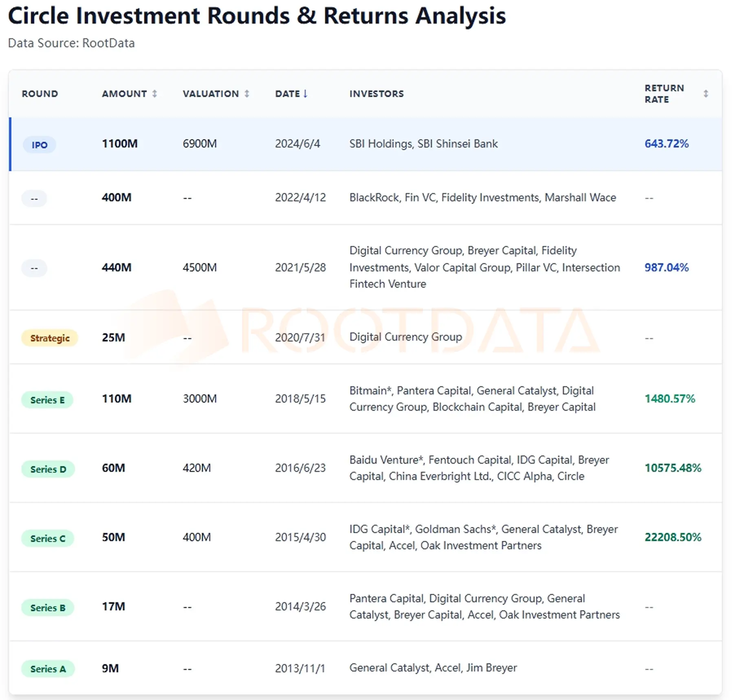
Task: Select the Series E badge
Action: click(47, 400)
